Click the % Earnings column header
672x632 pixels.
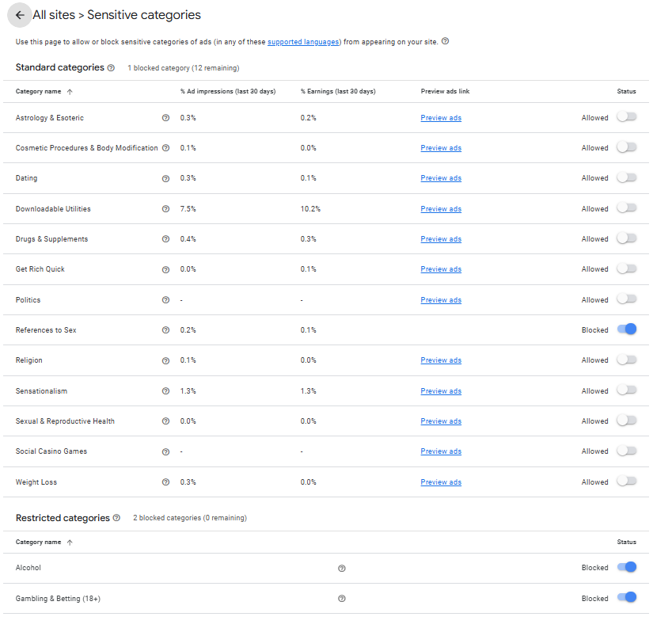click(x=338, y=92)
